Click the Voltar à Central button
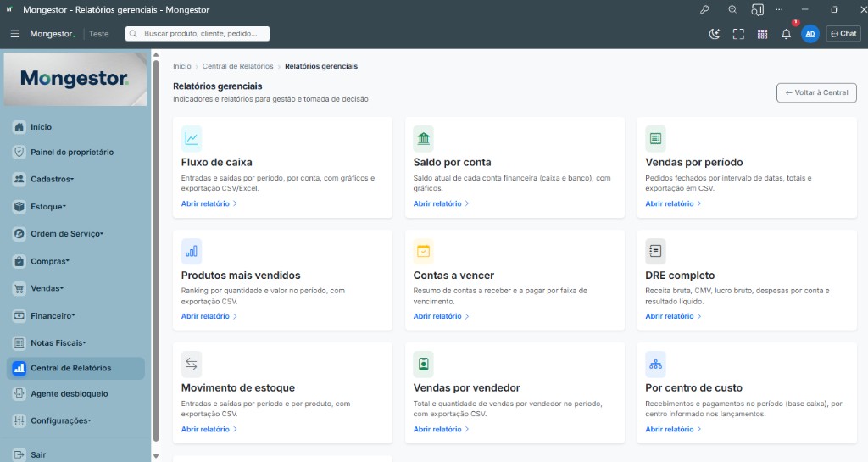This screenshot has height=462, width=868. tap(816, 92)
